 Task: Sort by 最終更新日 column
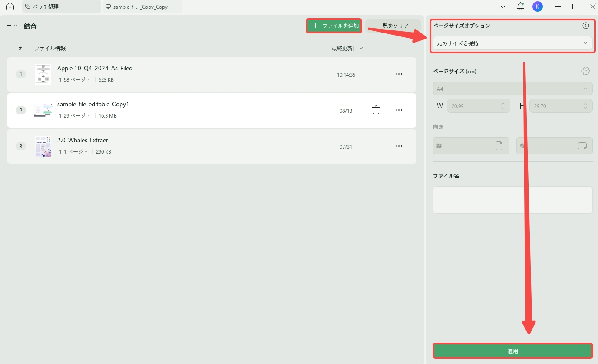pyautogui.click(x=347, y=48)
